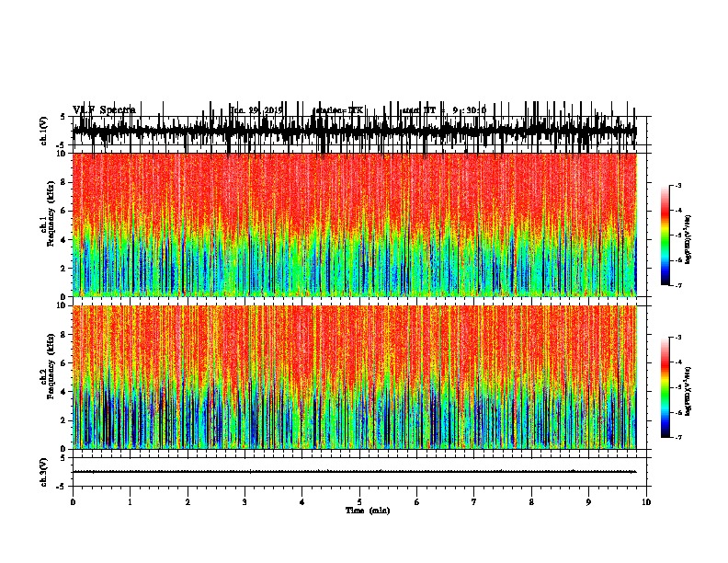Click the ch.2 'Frequency (kHz)' axis label
The image size is (728, 563).
(x=51, y=366)
